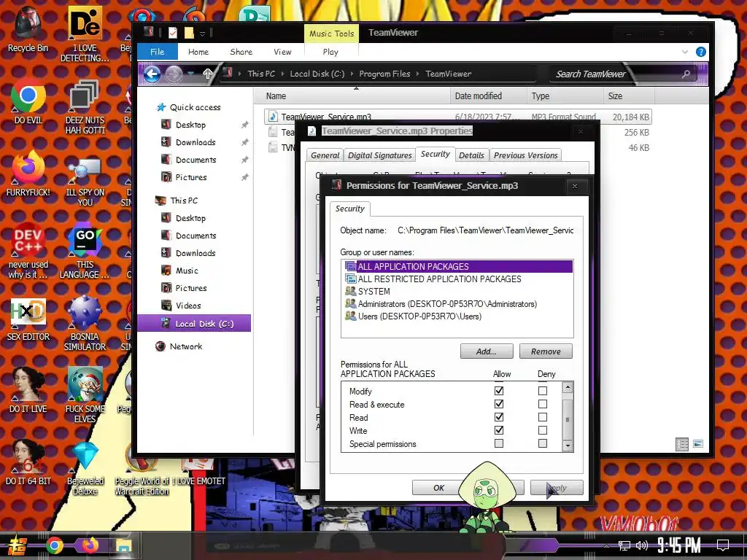Open the network icon in system tray
Screen dimensions: 747x560
624,545
